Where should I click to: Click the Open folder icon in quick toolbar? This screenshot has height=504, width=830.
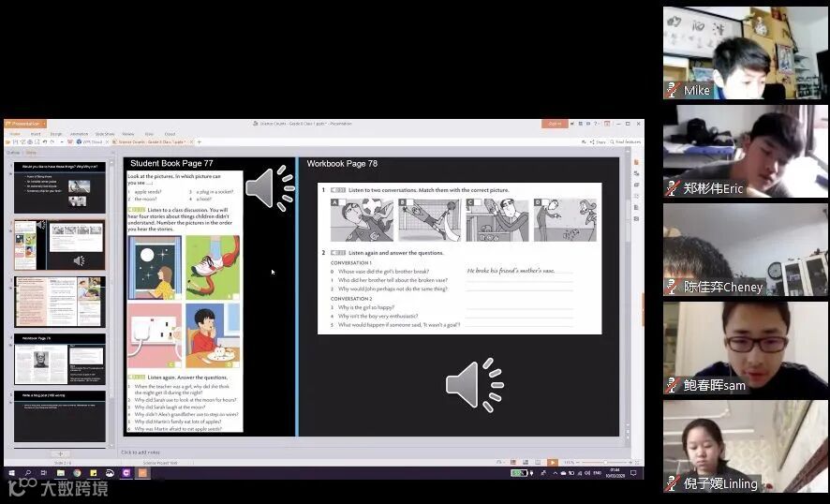pyautogui.click(x=8, y=141)
